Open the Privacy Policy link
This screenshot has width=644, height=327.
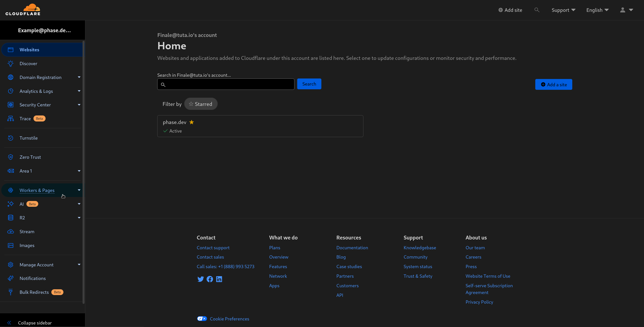(479, 302)
